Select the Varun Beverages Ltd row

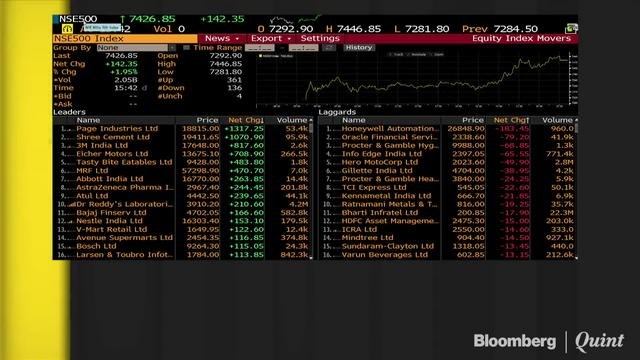446,255
